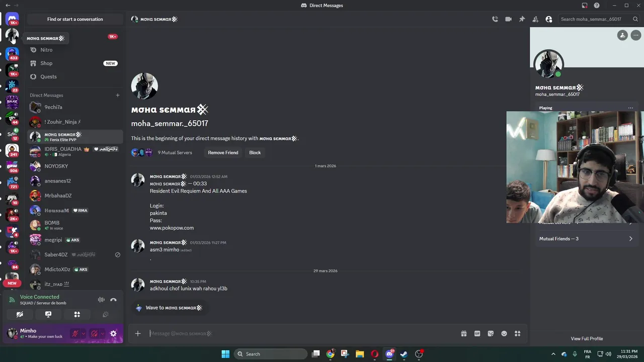Open DM with megripi

75,240
